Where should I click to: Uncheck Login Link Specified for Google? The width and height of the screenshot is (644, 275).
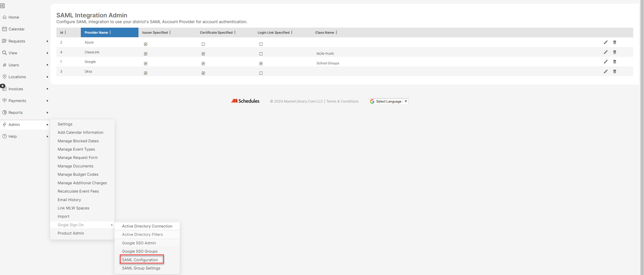click(x=261, y=63)
